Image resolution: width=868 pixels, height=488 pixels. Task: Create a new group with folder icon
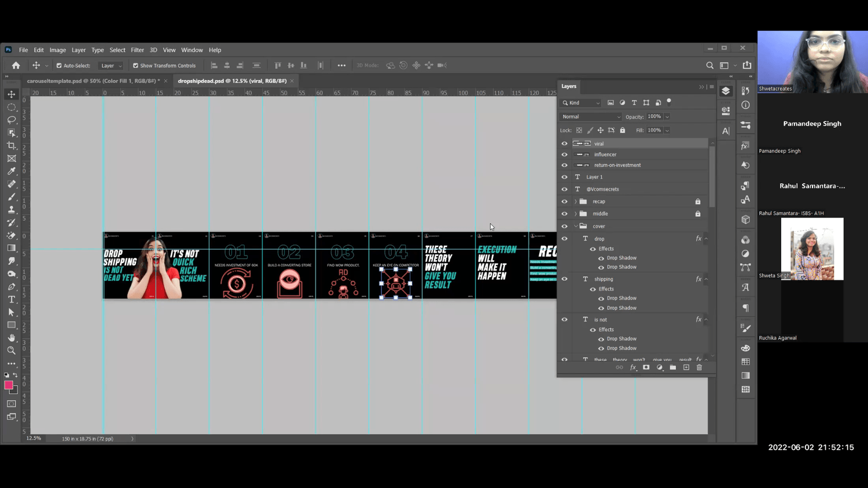point(673,368)
